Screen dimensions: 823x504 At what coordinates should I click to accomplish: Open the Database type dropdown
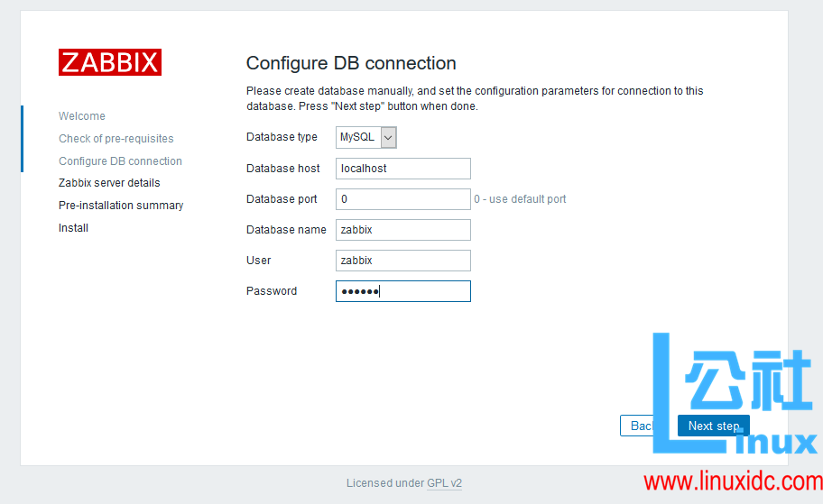[x=365, y=137]
